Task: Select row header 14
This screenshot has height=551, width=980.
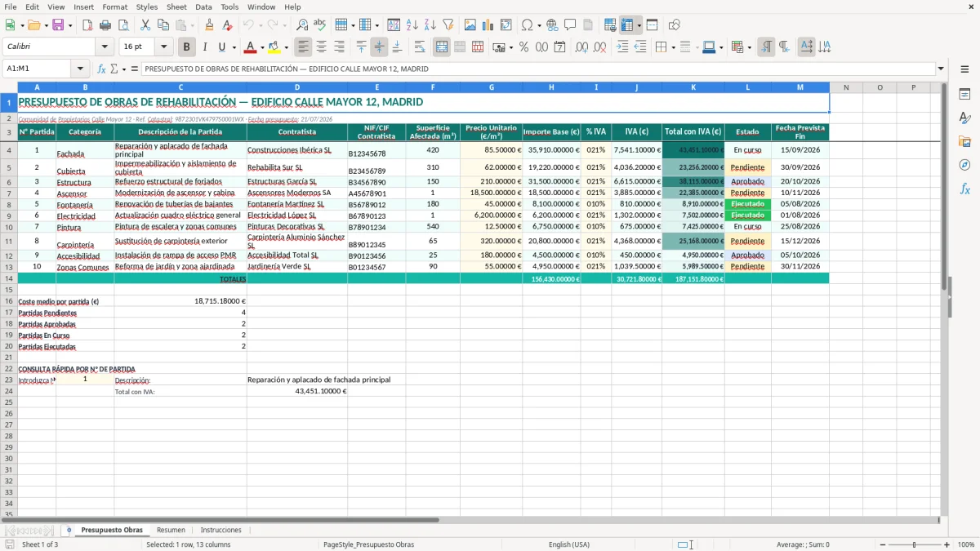Action: pyautogui.click(x=9, y=278)
